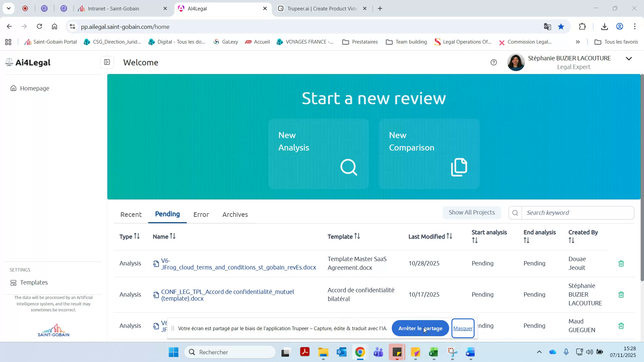
Task: Collapse sidebar with the panel toggle
Action: point(107,62)
